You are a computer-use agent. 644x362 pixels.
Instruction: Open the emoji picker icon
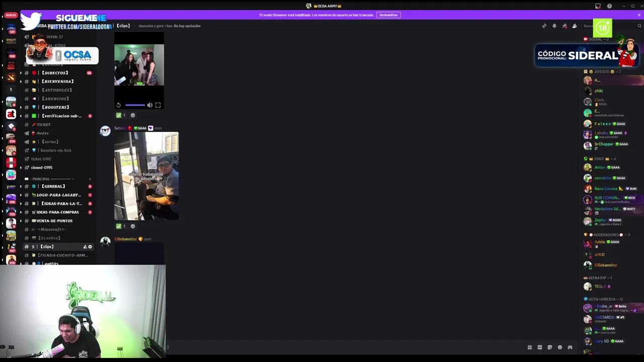[560, 347]
